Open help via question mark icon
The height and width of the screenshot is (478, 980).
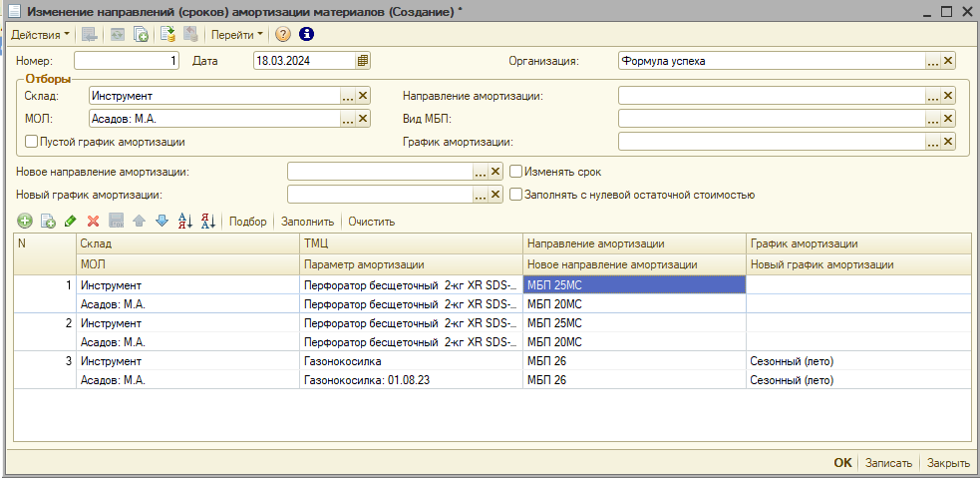click(x=283, y=34)
